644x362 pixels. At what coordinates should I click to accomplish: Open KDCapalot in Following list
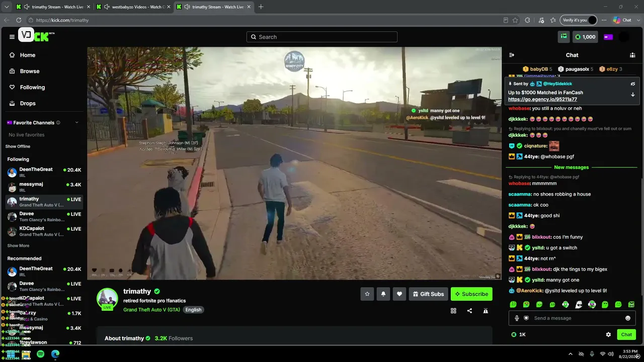tap(44, 231)
